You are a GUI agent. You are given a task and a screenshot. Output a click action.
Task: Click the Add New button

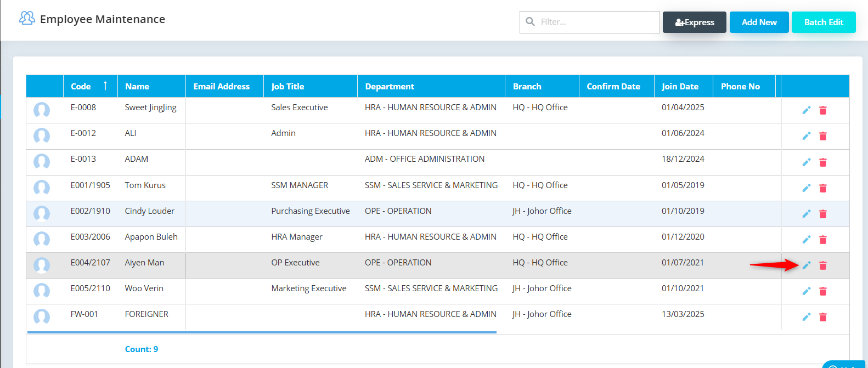(x=759, y=22)
